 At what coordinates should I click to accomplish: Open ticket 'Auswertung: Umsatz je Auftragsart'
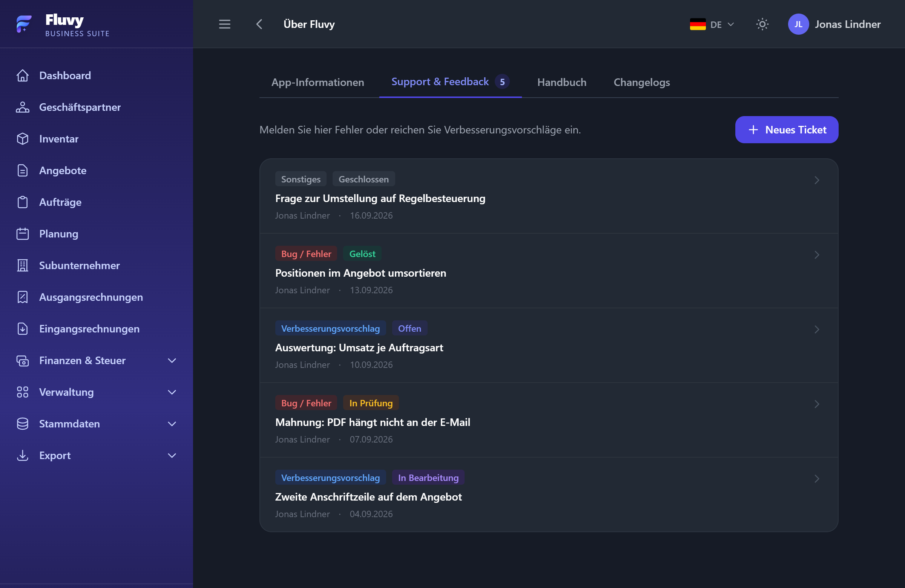(x=549, y=346)
